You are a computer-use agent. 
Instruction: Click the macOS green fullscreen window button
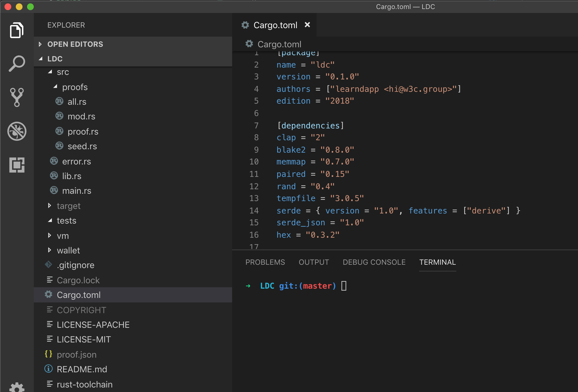point(30,6)
